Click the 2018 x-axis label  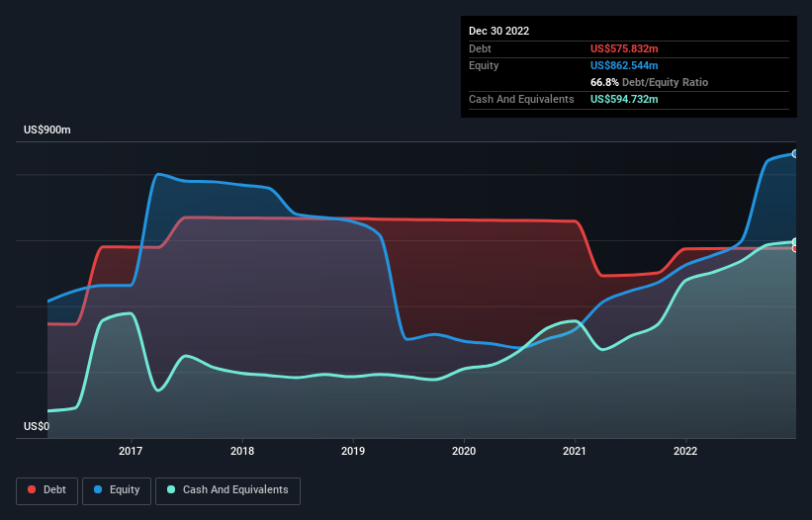tap(242, 451)
